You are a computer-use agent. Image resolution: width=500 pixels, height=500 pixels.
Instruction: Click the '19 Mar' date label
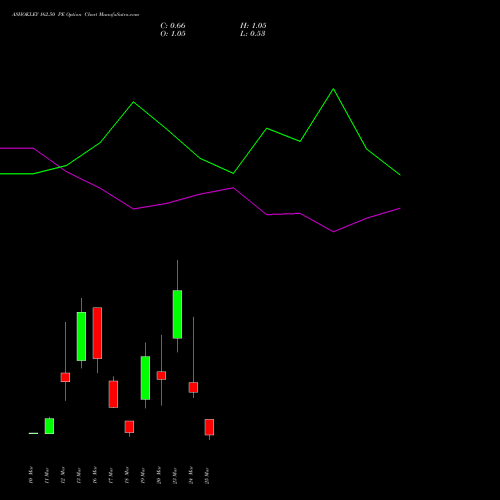(x=143, y=475)
